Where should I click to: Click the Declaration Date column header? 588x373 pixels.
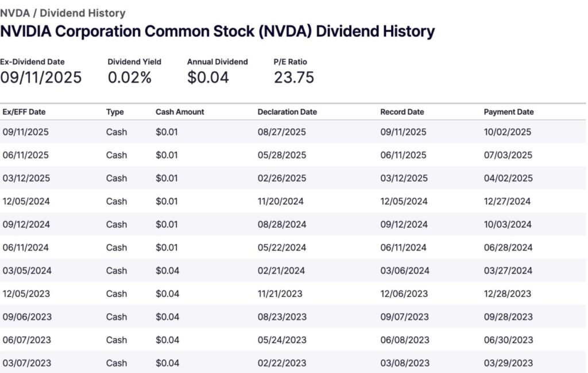coord(287,112)
